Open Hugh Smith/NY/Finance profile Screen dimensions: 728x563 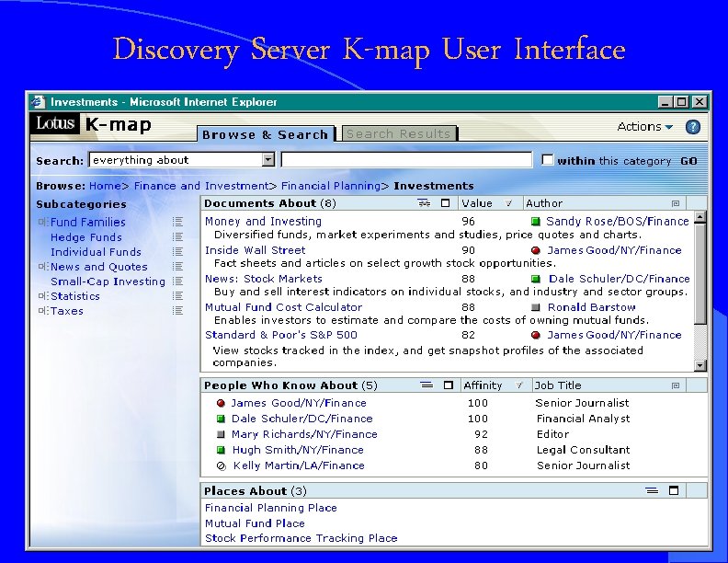298,450
